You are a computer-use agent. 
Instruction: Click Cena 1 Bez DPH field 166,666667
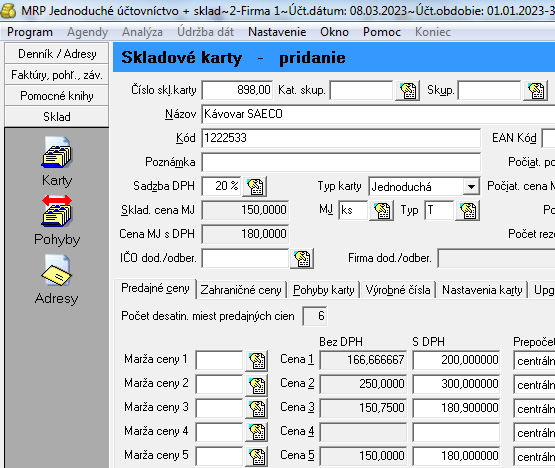(x=363, y=360)
